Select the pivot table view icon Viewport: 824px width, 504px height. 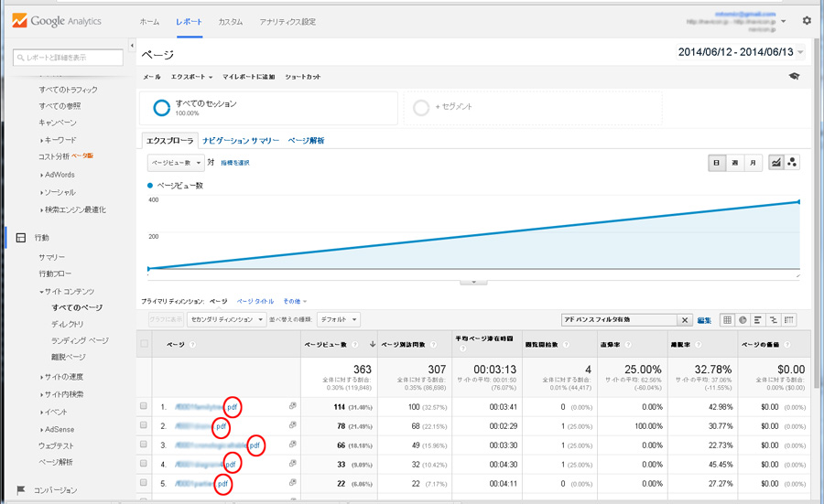pos(789,319)
